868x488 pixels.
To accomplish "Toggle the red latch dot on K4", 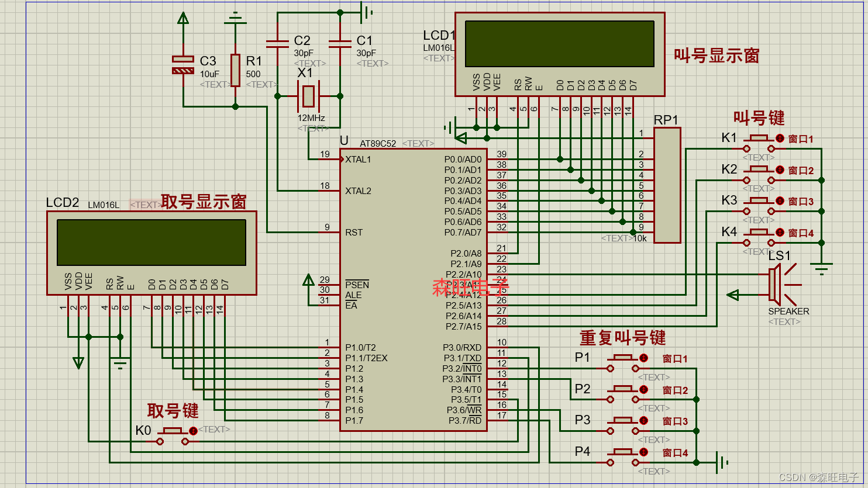I will [x=780, y=233].
